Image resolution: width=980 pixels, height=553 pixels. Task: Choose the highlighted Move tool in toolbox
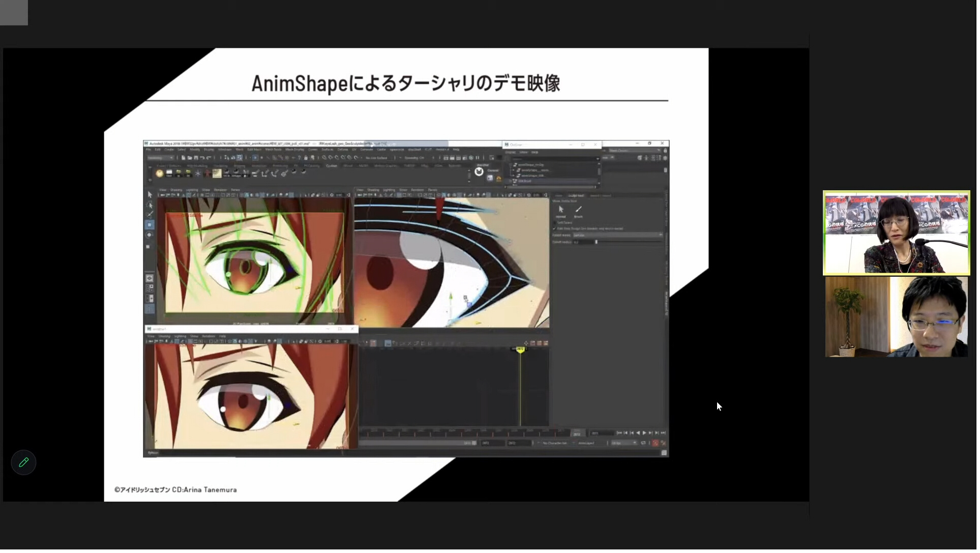point(150,224)
